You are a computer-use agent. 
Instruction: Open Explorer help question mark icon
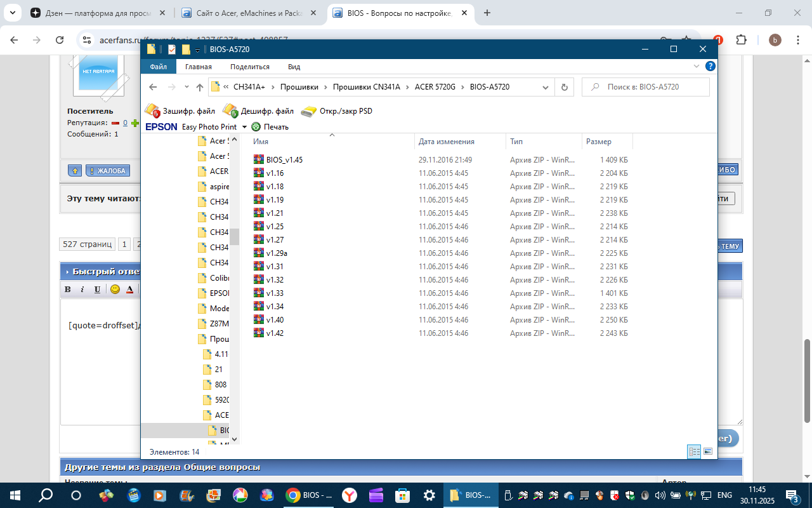[x=710, y=67]
